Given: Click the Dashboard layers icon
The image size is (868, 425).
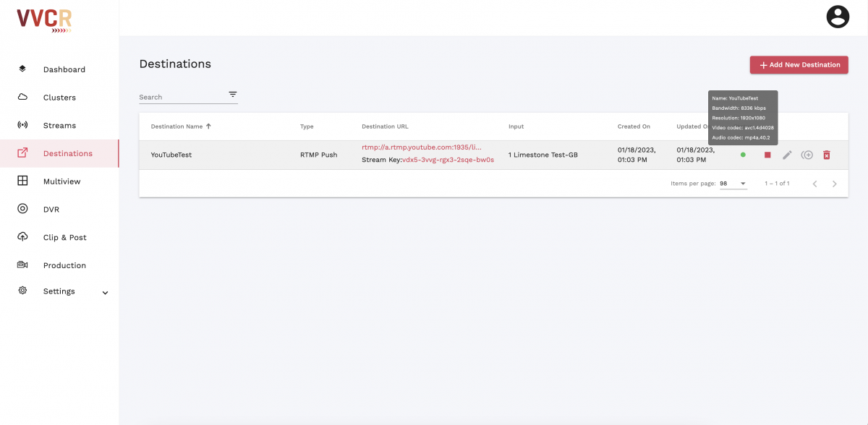Looking at the screenshot, I should click(x=22, y=69).
